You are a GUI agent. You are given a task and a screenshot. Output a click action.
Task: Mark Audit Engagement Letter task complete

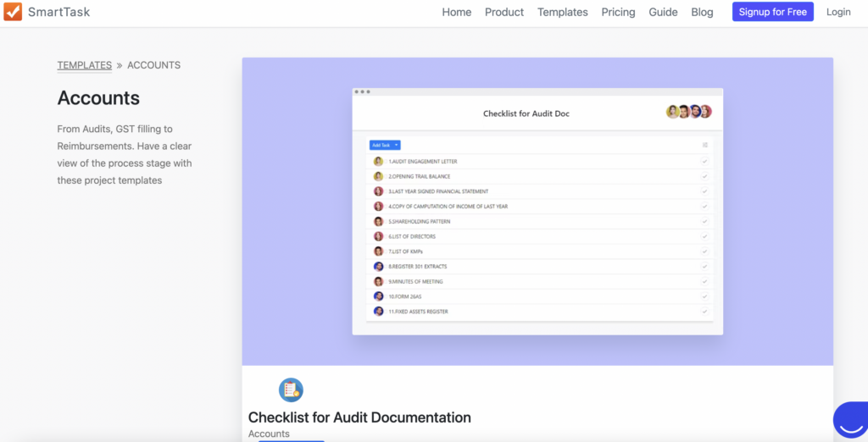[704, 162]
